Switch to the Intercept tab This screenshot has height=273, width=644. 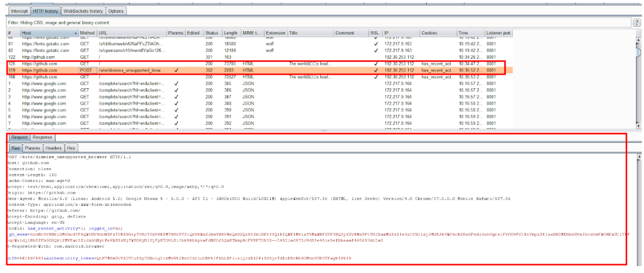pyautogui.click(x=19, y=11)
